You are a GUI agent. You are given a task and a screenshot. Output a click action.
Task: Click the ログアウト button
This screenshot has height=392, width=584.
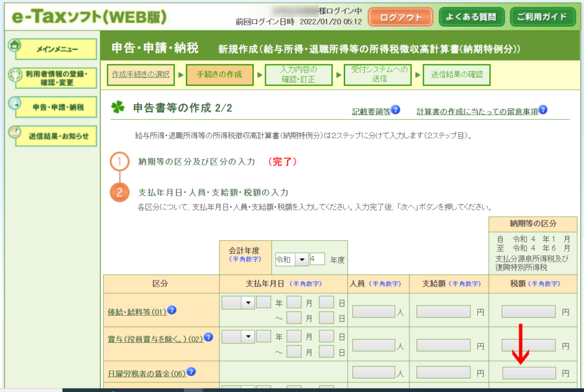tap(400, 17)
